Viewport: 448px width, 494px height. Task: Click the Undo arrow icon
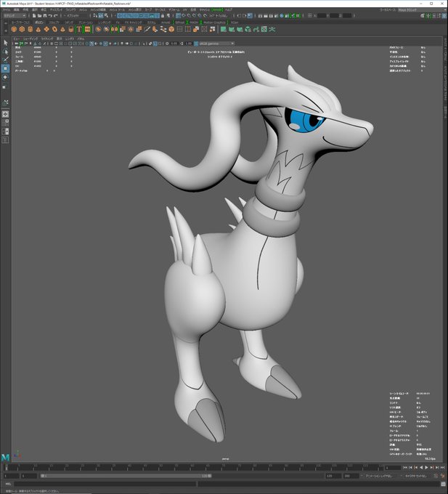tap(50, 15)
